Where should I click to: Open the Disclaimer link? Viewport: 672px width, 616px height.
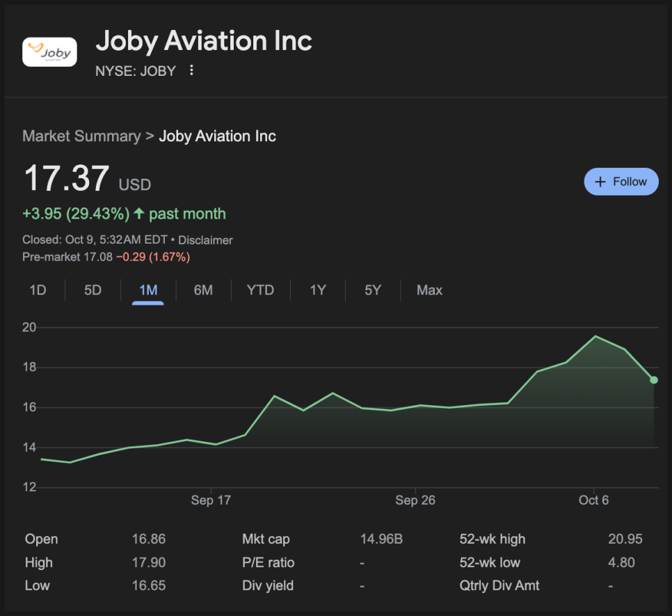point(205,240)
